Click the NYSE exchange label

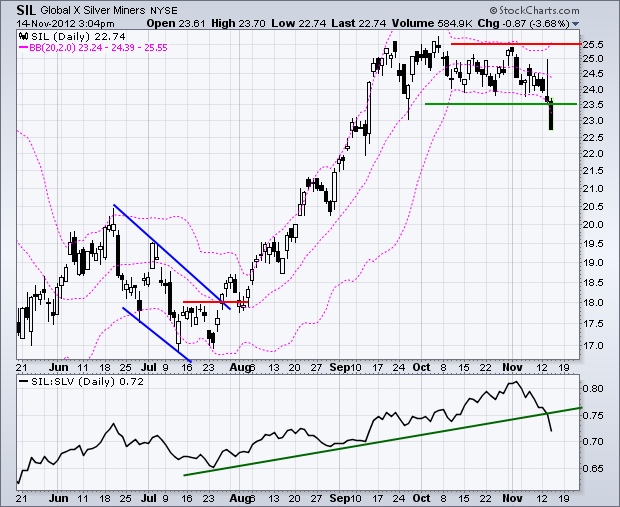coord(164,11)
